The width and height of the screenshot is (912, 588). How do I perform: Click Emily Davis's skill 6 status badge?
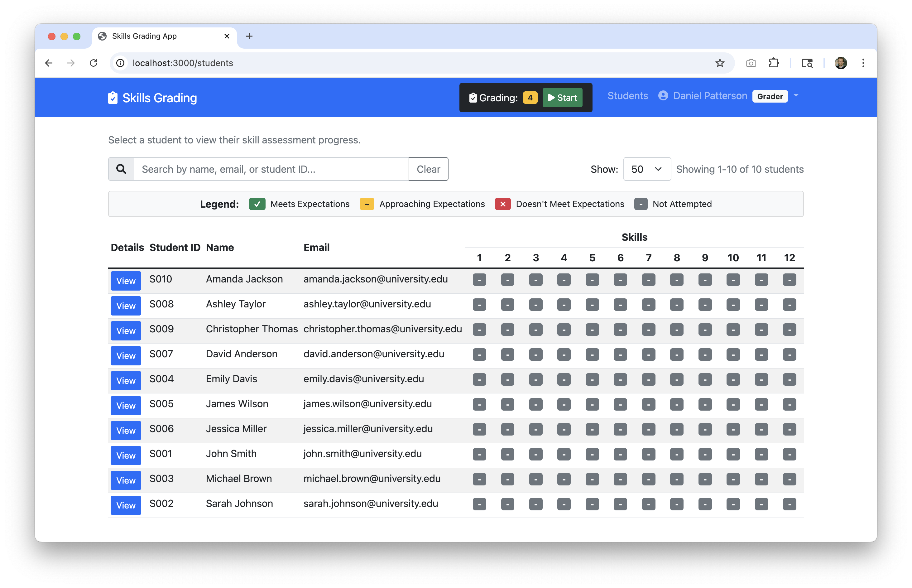pos(620,379)
